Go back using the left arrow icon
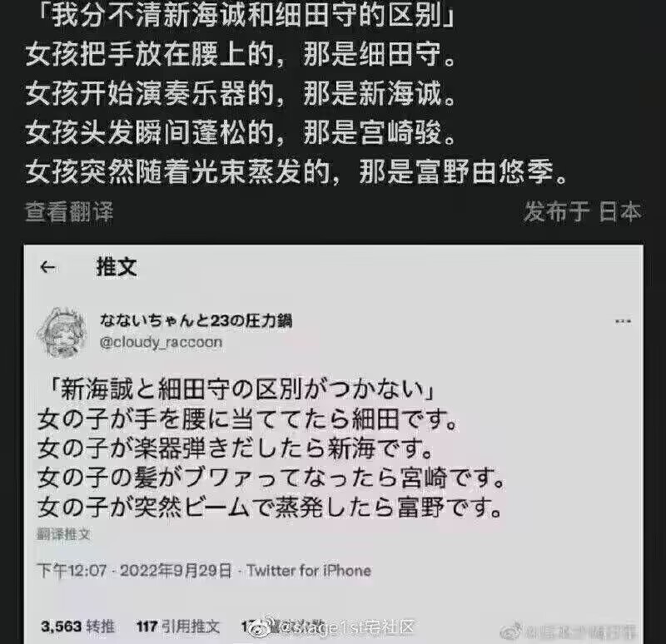The width and height of the screenshot is (666, 644). pos(47,267)
